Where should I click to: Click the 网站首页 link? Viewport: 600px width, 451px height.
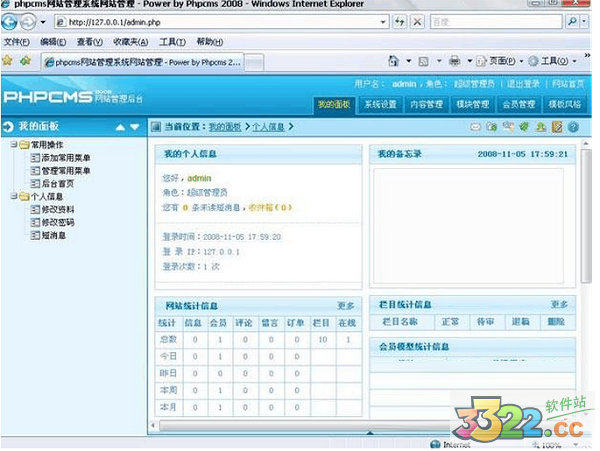pyautogui.click(x=568, y=84)
